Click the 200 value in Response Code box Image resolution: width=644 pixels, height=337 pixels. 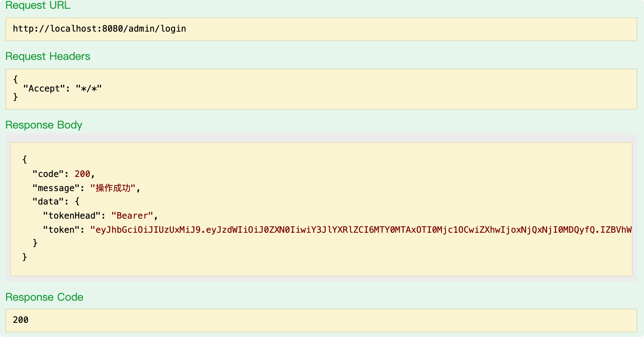point(21,320)
